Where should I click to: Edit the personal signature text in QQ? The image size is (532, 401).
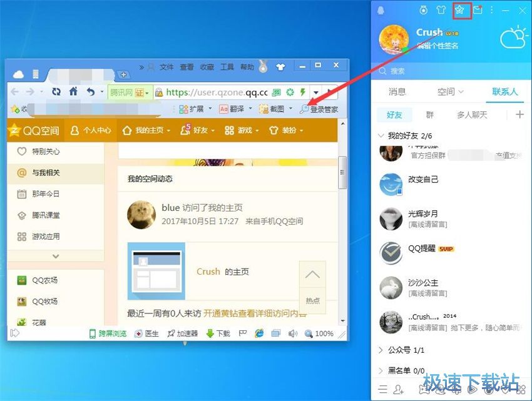[437, 46]
